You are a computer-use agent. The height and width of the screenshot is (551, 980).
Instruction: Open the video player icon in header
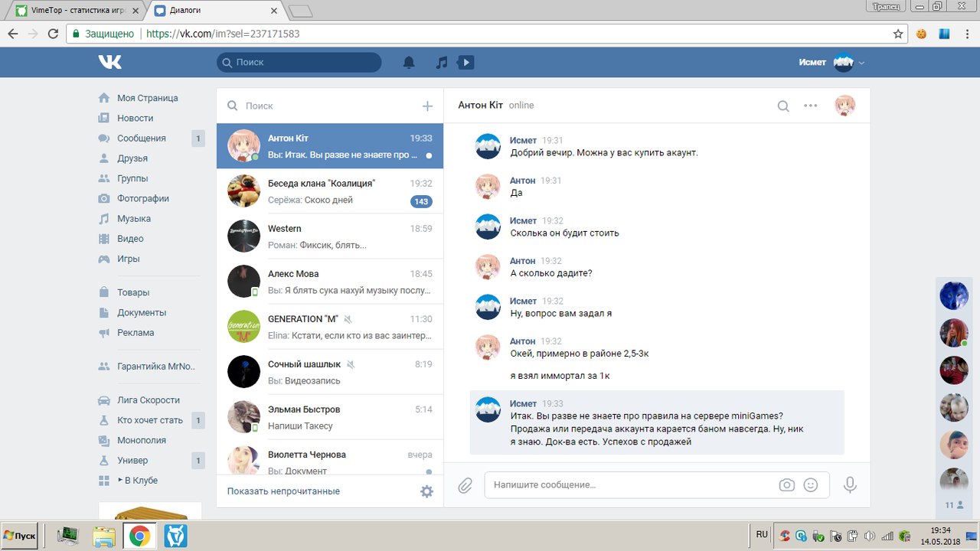465,63
